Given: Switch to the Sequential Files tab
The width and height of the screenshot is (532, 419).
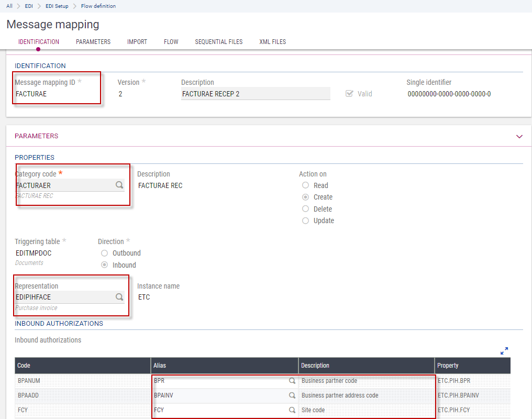Looking at the screenshot, I should [219, 42].
